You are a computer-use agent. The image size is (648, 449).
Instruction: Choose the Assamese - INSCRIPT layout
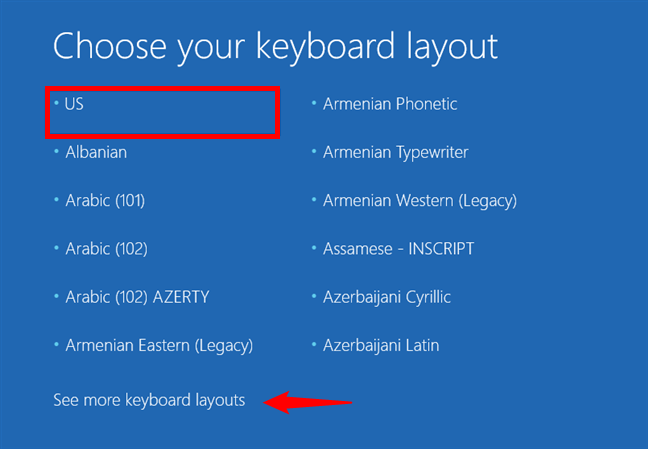pos(398,248)
